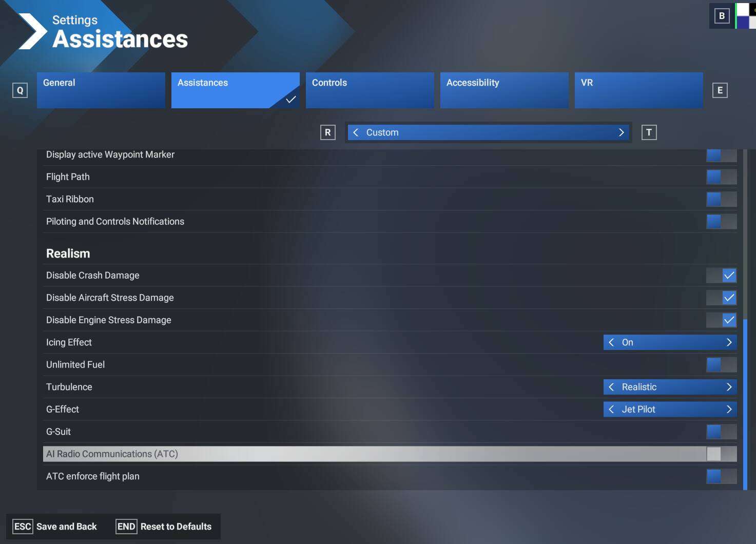Open the Accessibility settings tab
The height and width of the screenshot is (544, 756).
click(x=503, y=90)
